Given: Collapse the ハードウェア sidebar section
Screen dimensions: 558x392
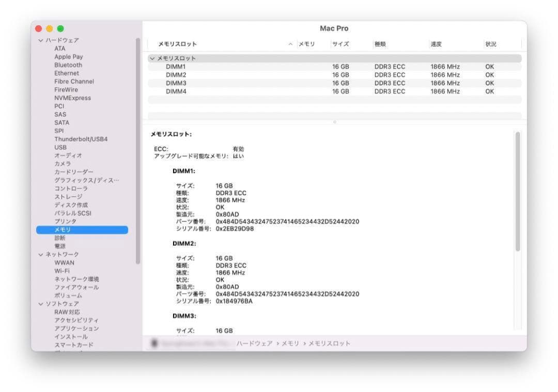Looking at the screenshot, I should point(40,40).
